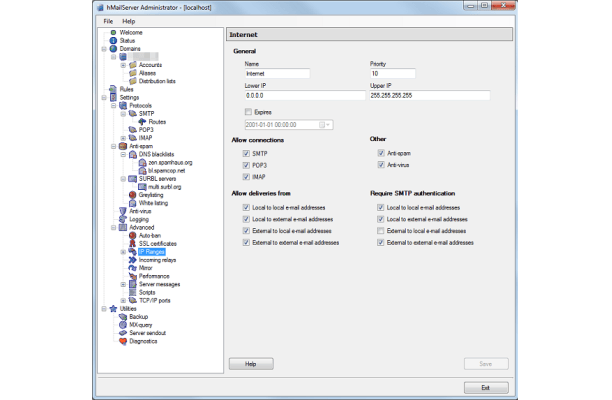Toggle Require SMTP auth Local to local
612x400 pixels.
pos(381,207)
